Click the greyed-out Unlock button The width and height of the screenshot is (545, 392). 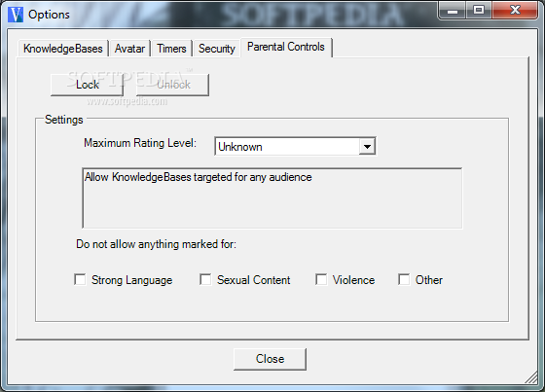point(173,85)
